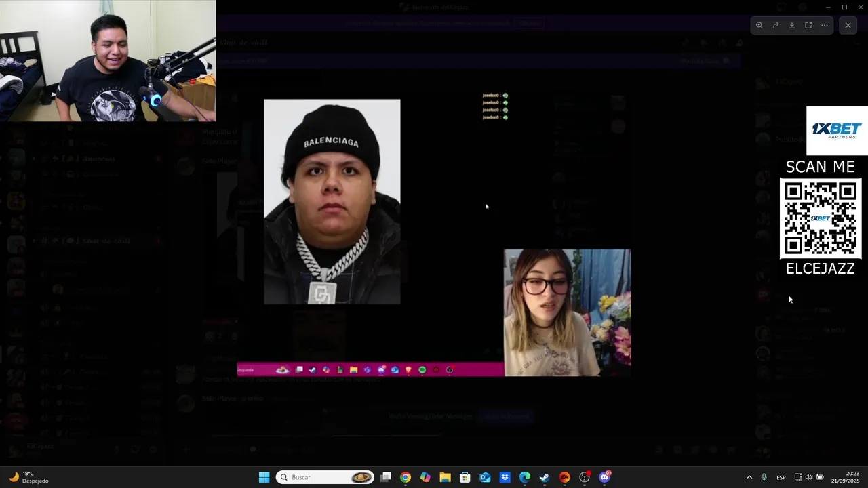Forward the image using the curved arrow icon

(x=776, y=25)
